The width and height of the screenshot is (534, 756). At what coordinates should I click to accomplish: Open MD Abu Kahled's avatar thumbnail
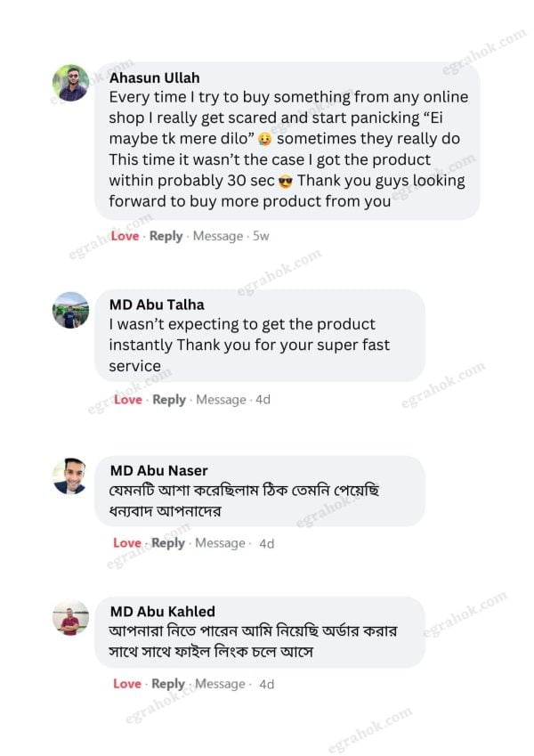(70, 618)
